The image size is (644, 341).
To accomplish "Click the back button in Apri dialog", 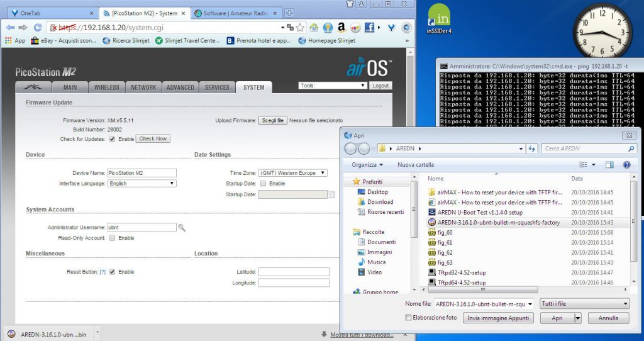I will pyautogui.click(x=350, y=148).
